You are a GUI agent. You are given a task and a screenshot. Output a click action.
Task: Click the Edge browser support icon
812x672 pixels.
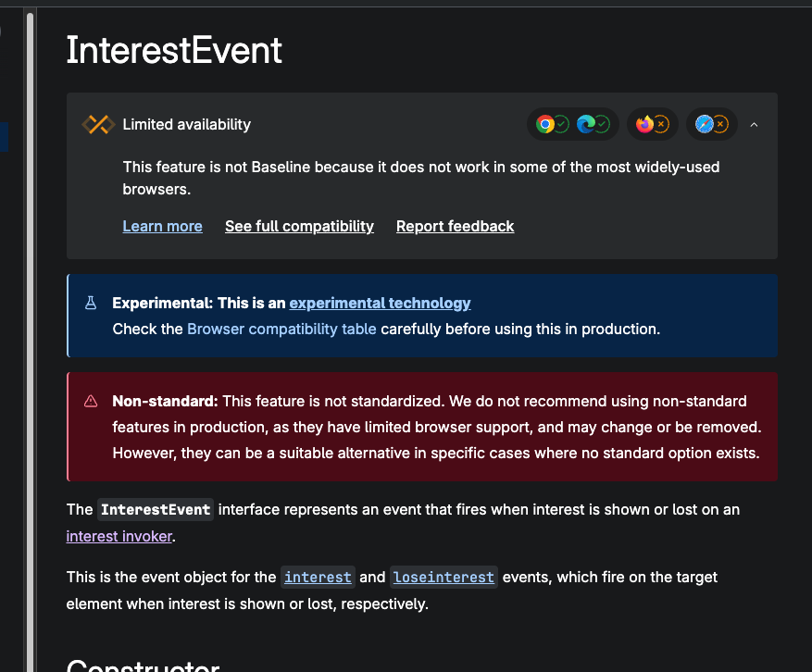(x=586, y=124)
